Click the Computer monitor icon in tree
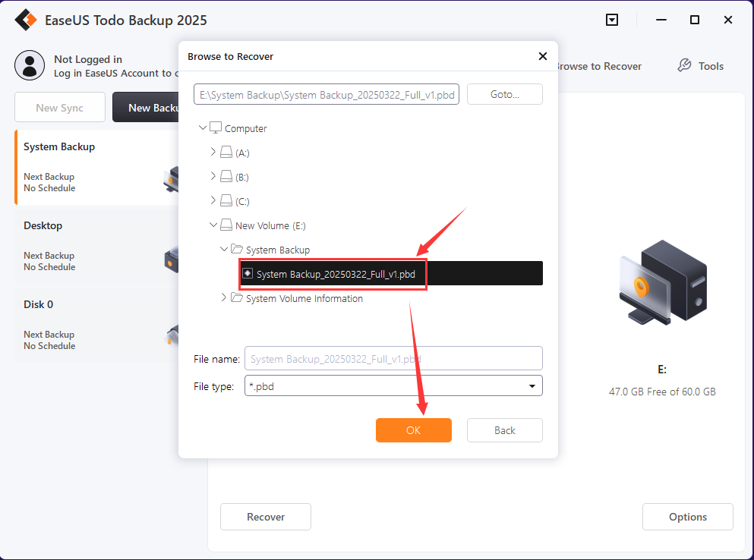 pos(216,128)
